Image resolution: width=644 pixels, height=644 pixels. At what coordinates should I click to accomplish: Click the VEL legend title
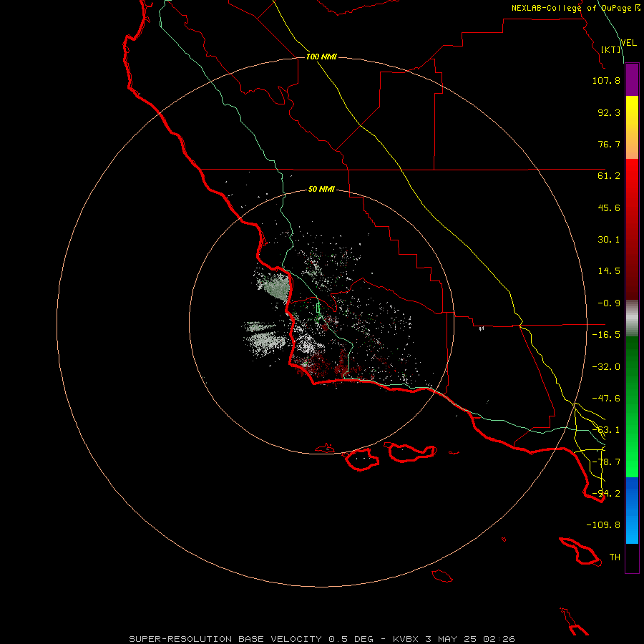[x=628, y=43]
